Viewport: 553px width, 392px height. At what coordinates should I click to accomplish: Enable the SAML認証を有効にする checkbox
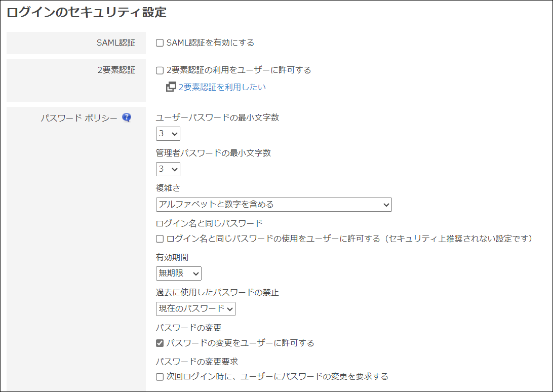point(160,43)
